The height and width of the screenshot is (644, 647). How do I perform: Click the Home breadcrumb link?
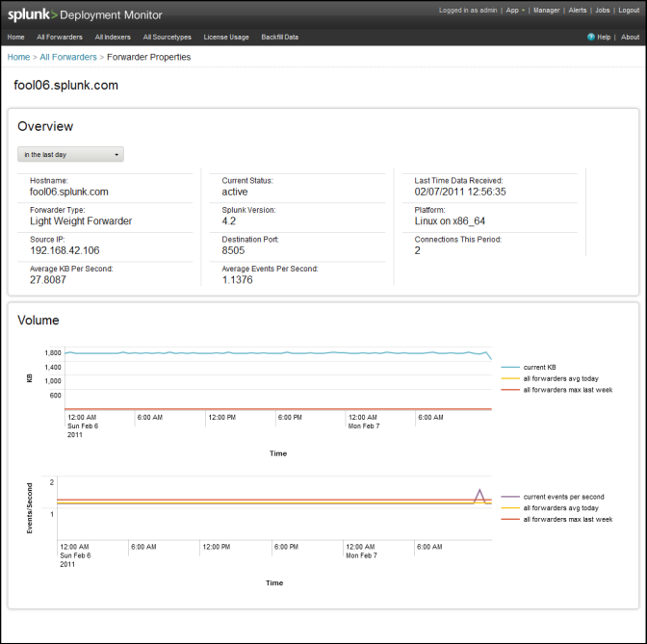click(18, 57)
